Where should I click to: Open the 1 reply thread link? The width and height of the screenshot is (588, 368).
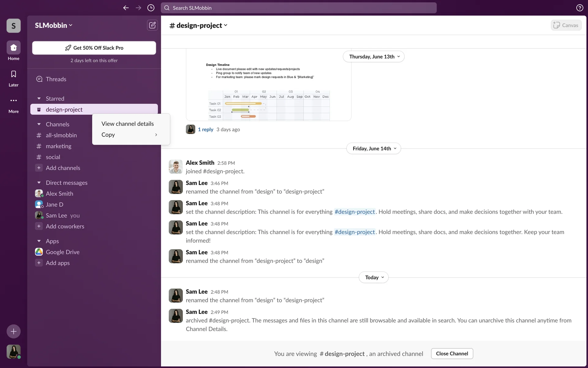tap(205, 129)
